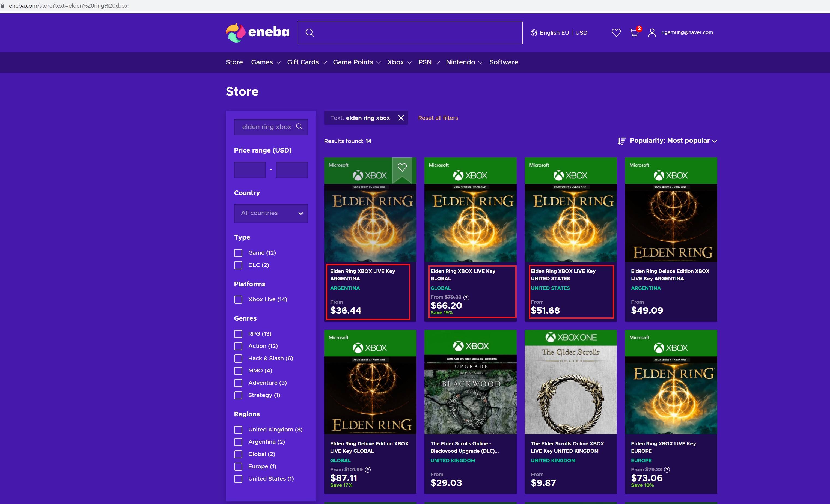Click the sort order icon beside Popularity
The image size is (830, 504).
pyautogui.click(x=621, y=141)
